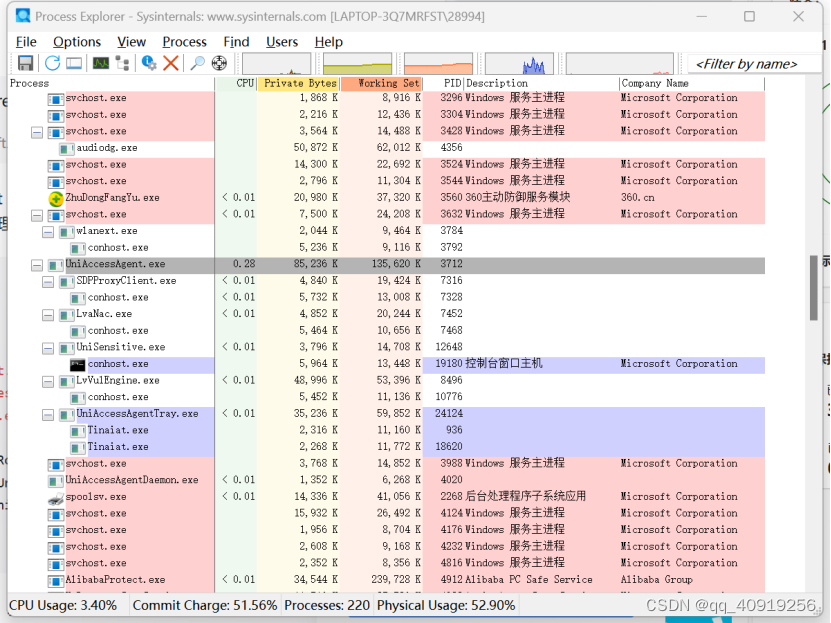Select the audiodg.exe process row
The width and height of the screenshot is (831, 623).
(x=386, y=149)
